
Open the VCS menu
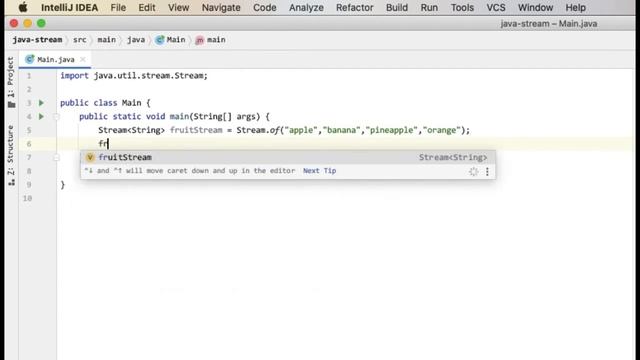click(496, 7)
